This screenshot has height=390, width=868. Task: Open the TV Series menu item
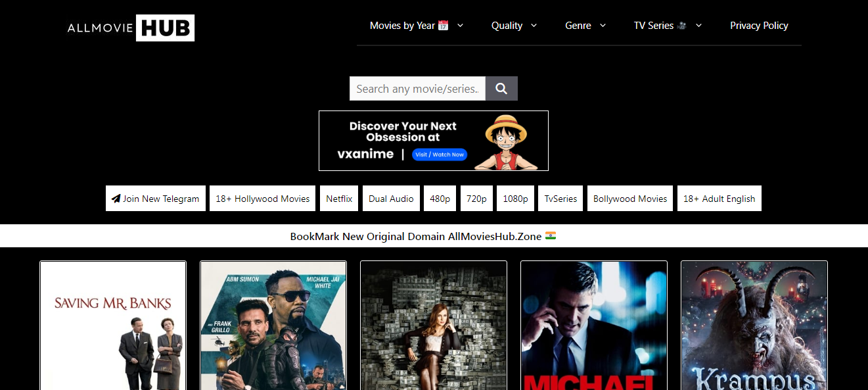pyautogui.click(x=668, y=26)
